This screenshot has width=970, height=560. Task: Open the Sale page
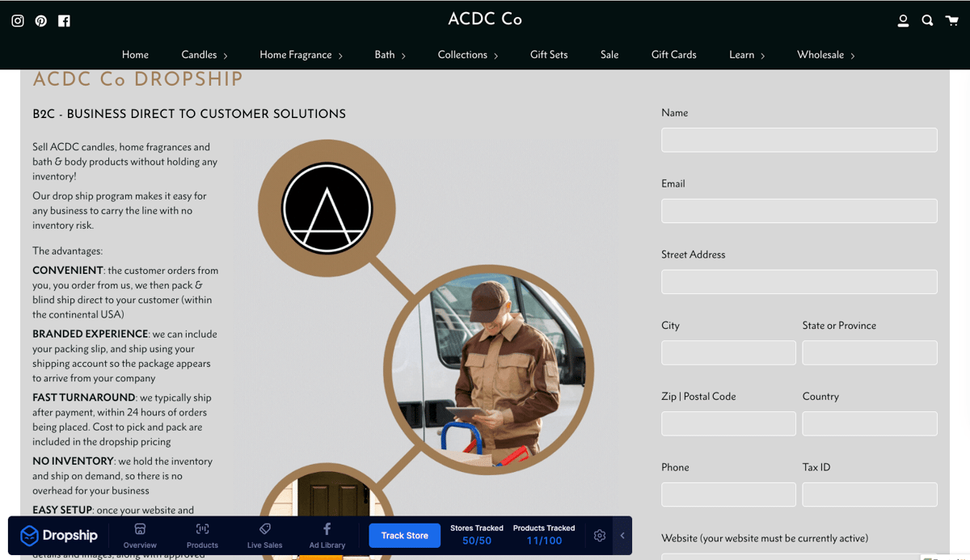609,55
